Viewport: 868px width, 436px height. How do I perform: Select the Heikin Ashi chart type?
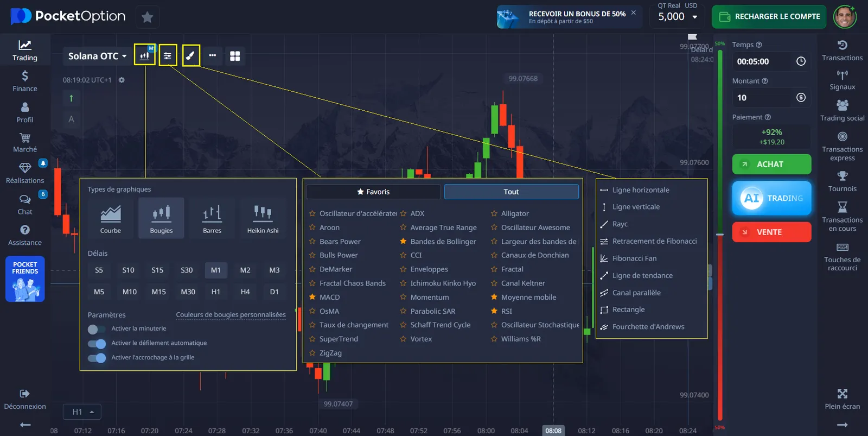[x=263, y=218]
